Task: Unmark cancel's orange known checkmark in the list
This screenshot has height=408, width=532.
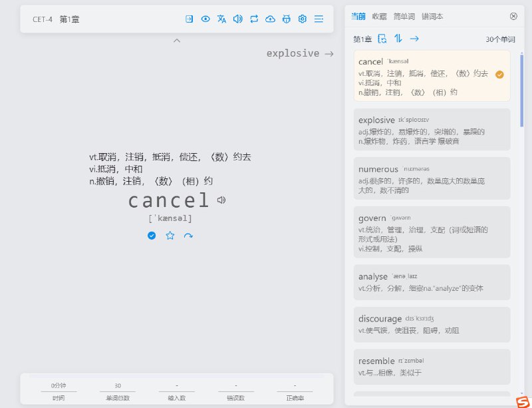Action: coord(499,74)
